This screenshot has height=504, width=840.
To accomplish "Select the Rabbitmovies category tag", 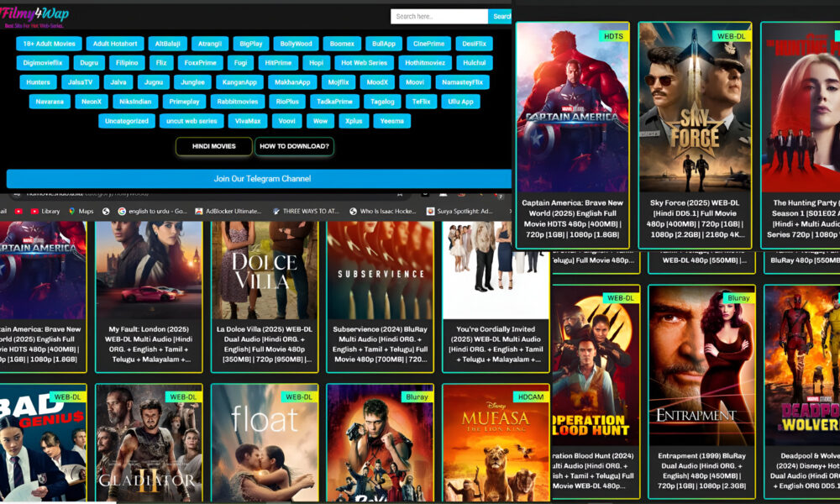I will click(x=238, y=102).
